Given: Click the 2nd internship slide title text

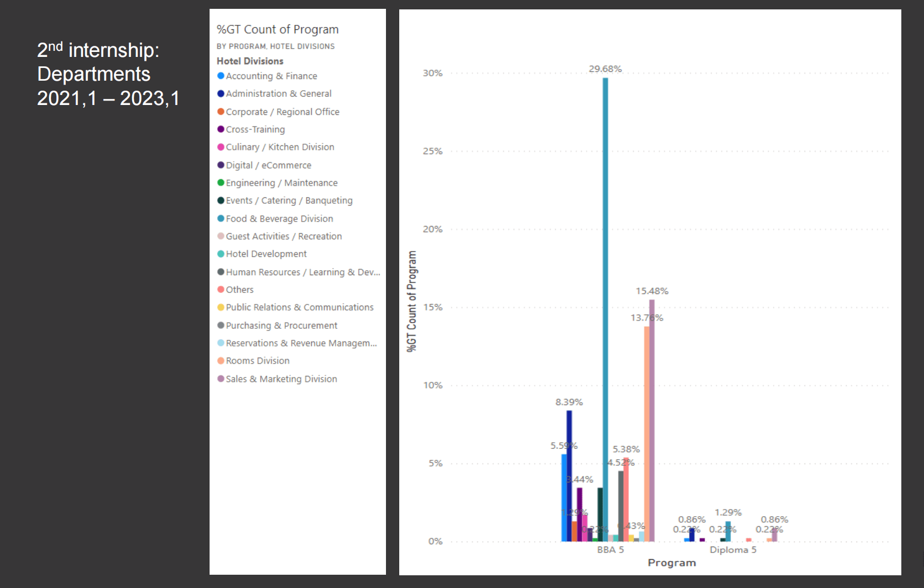Looking at the screenshot, I should [108, 74].
